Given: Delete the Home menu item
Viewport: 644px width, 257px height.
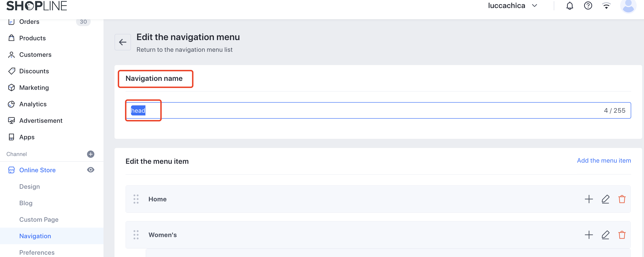Looking at the screenshot, I should 622,199.
